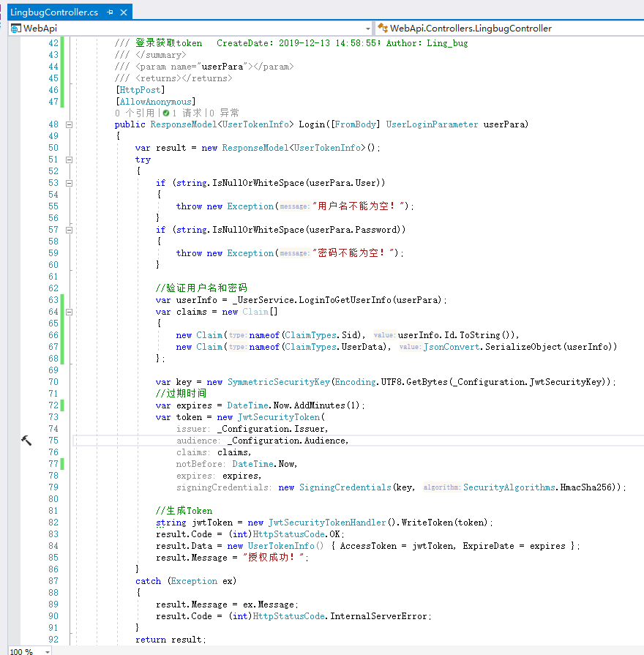Collapse the userPara.Password if block at line 57

[x=70, y=230]
